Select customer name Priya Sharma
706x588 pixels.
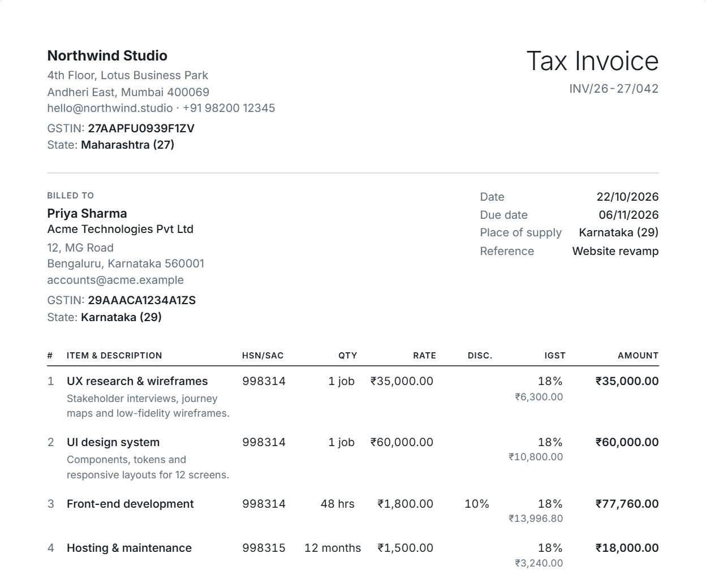click(87, 213)
